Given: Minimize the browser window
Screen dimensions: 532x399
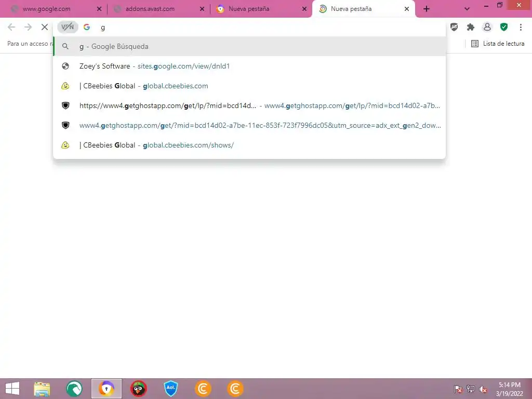Looking at the screenshot, I should pyautogui.click(x=486, y=5).
